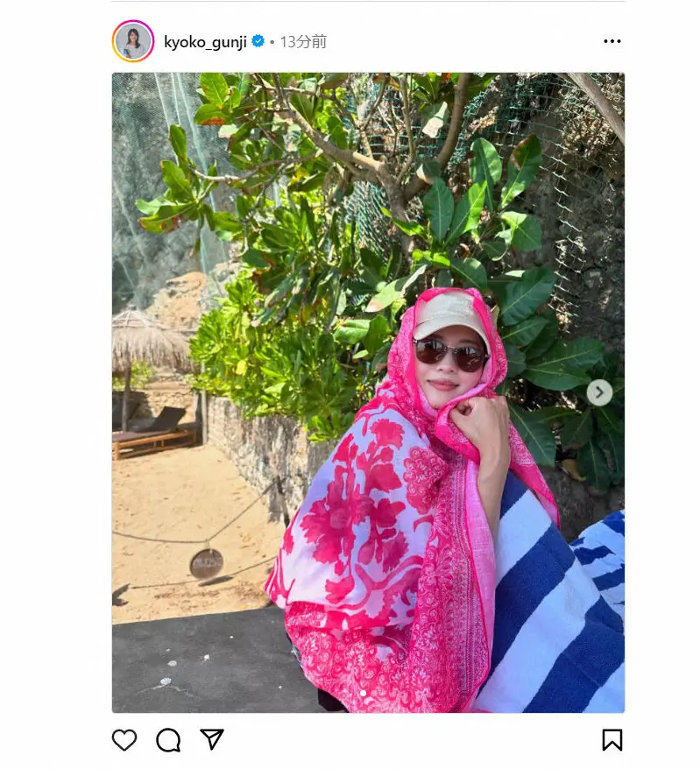
Task: Click the round hanging sign in photo
Action: [x=207, y=563]
